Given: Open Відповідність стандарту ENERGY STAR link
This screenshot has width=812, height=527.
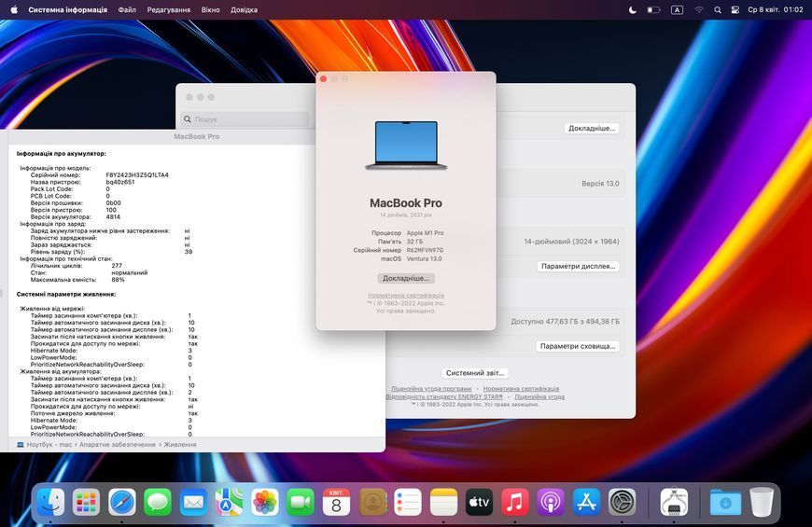Looking at the screenshot, I should 444,396.
